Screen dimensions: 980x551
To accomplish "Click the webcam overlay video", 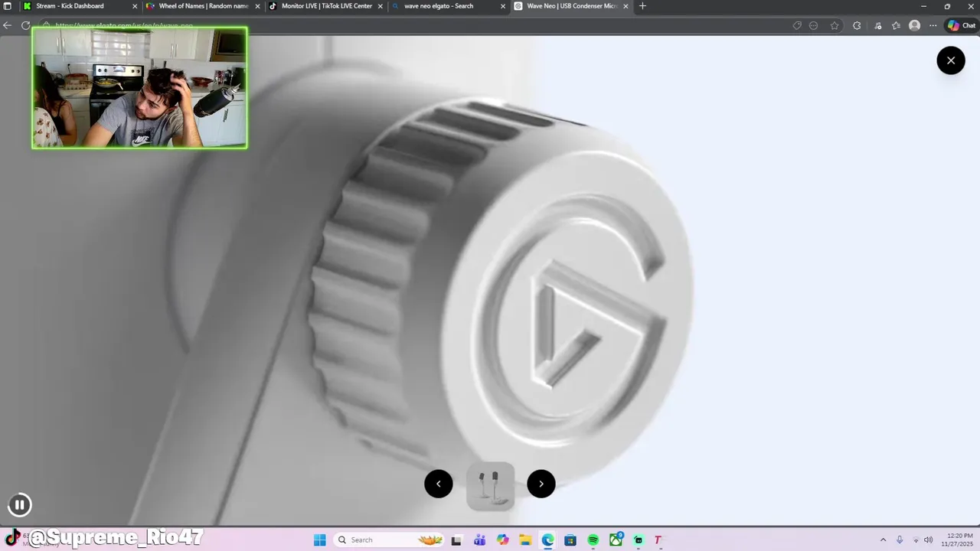I will tap(139, 88).
